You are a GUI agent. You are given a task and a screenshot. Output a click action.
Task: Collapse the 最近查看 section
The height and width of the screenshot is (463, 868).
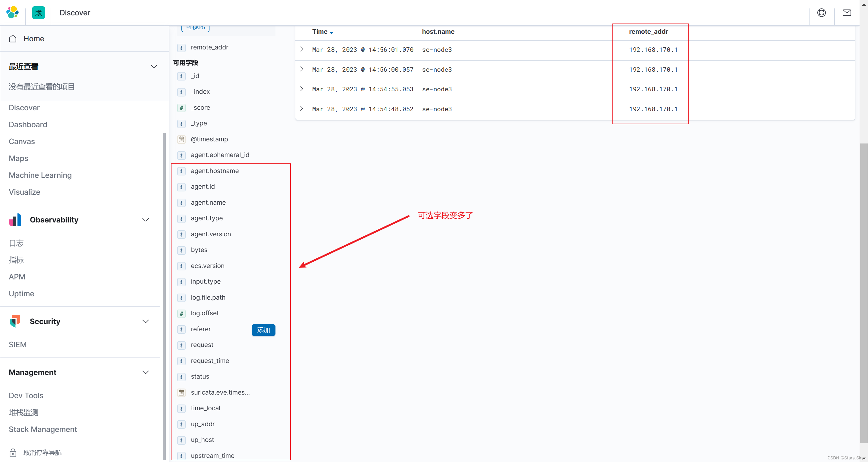154,66
